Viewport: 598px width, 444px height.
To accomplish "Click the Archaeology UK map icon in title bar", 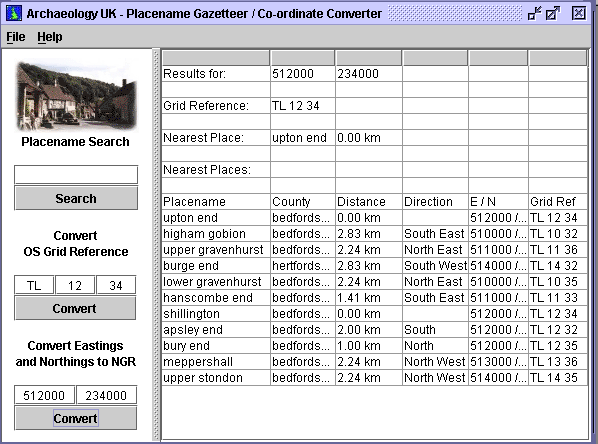I will pos(14,13).
